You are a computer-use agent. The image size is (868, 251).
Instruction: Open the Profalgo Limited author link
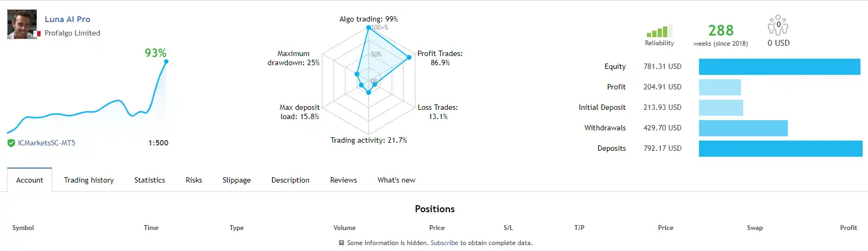[x=72, y=33]
